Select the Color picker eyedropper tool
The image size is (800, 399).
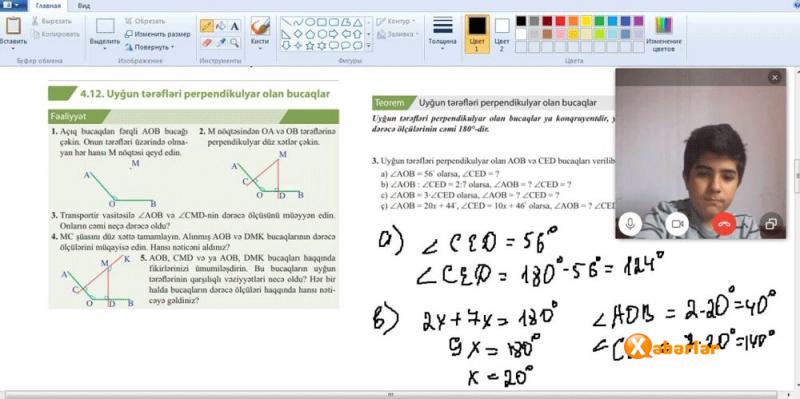[220, 42]
